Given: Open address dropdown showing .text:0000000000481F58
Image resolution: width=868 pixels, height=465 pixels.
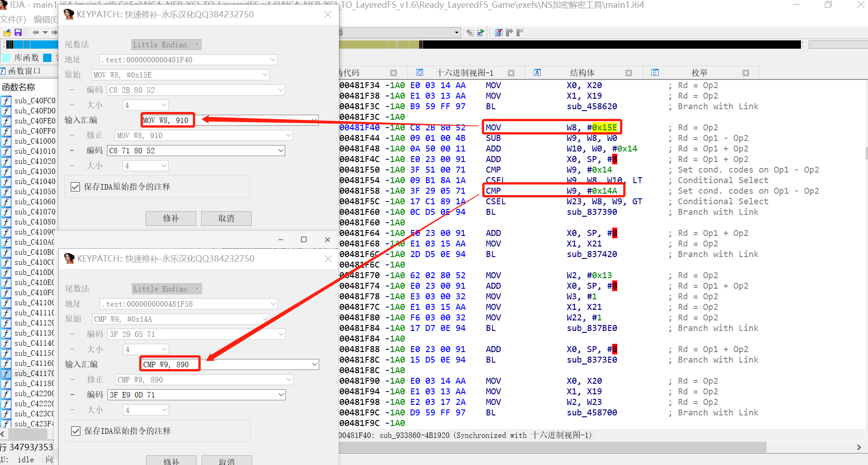Looking at the screenshot, I should coord(273,304).
